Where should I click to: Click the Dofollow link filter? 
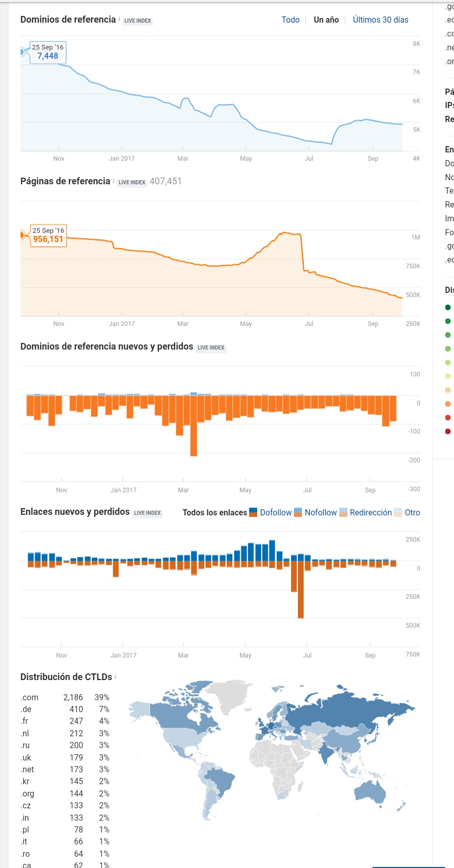pyautogui.click(x=276, y=512)
